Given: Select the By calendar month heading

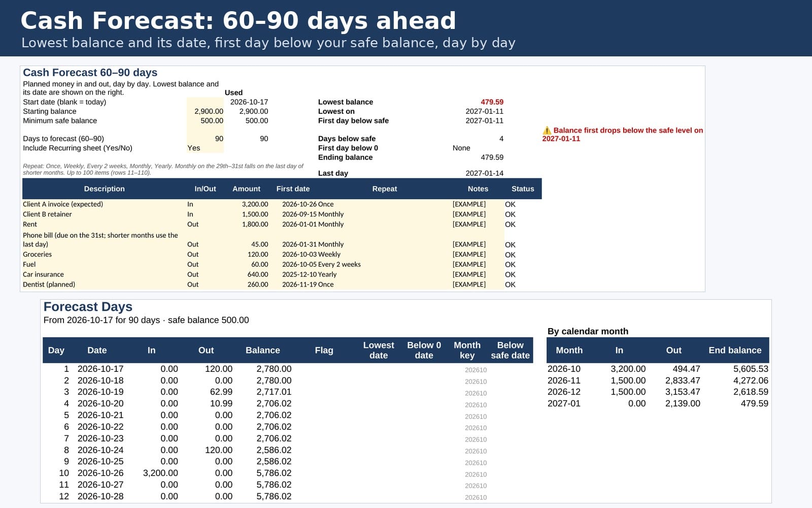Looking at the screenshot, I should pos(588,331).
